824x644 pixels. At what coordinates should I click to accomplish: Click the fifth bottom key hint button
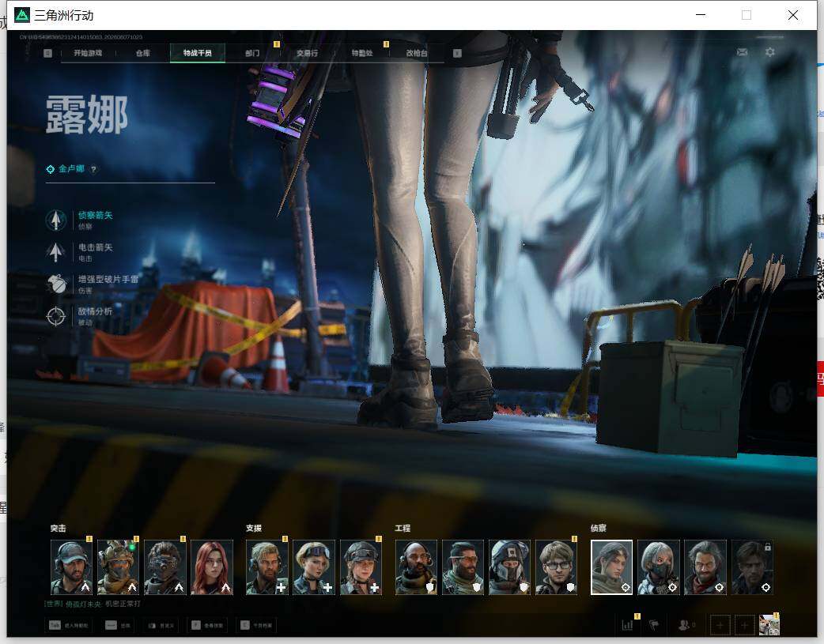[x=256, y=625]
